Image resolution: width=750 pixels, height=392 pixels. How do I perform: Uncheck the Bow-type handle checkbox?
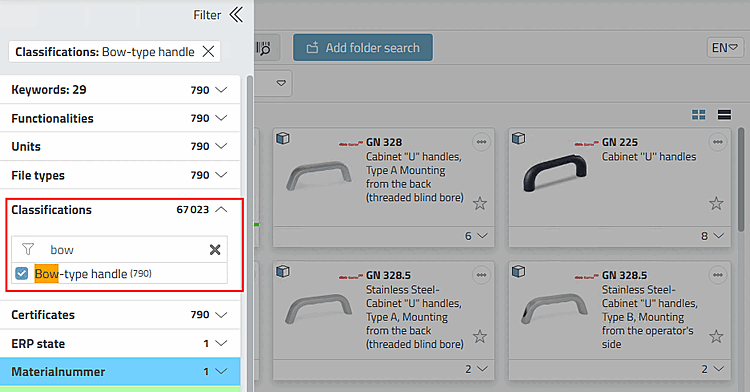coord(22,273)
